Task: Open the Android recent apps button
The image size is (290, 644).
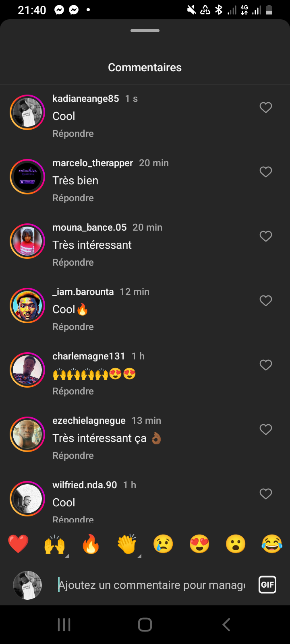Action: (x=64, y=625)
